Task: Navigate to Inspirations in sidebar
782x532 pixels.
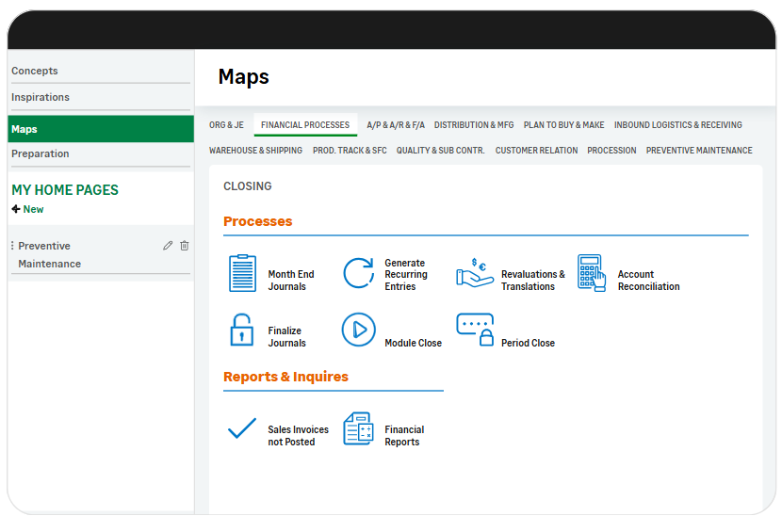Action: pos(41,98)
